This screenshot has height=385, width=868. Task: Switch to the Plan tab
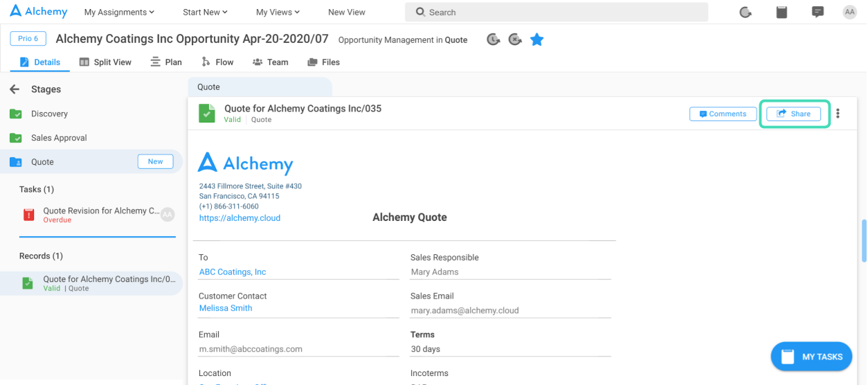coord(166,62)
